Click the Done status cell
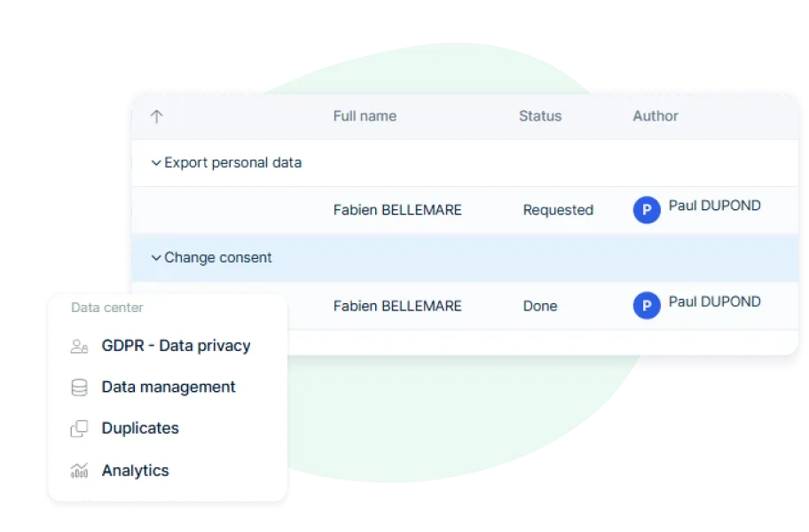This screenshot has width=809, height=532. (x=540, y=306)
